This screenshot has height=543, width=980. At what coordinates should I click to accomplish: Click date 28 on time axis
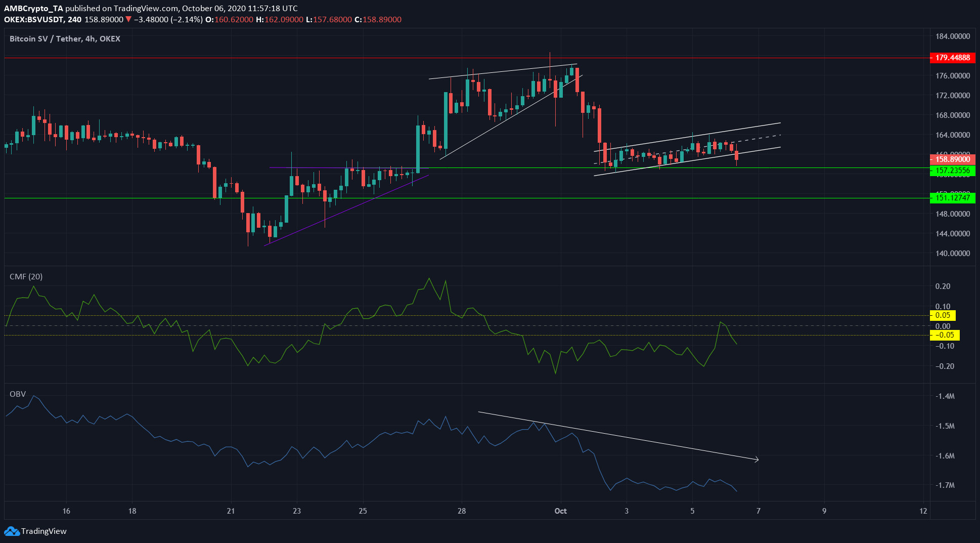coord(462,511)
